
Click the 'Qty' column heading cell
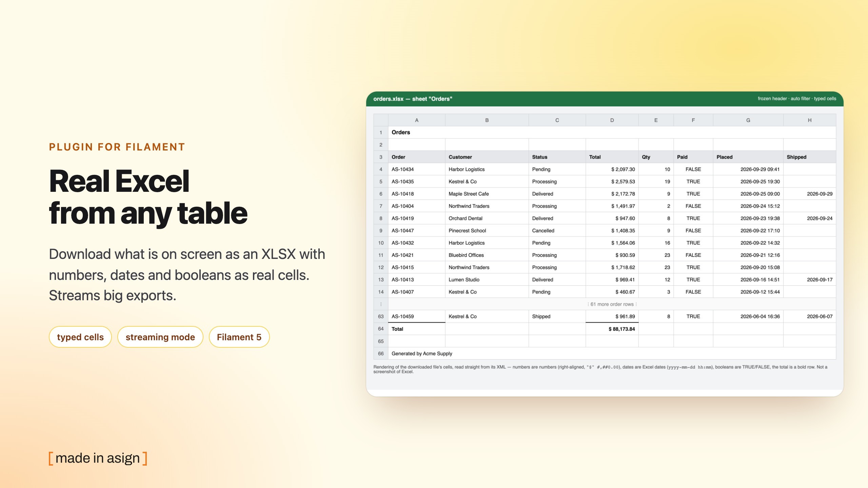point(656,157)
